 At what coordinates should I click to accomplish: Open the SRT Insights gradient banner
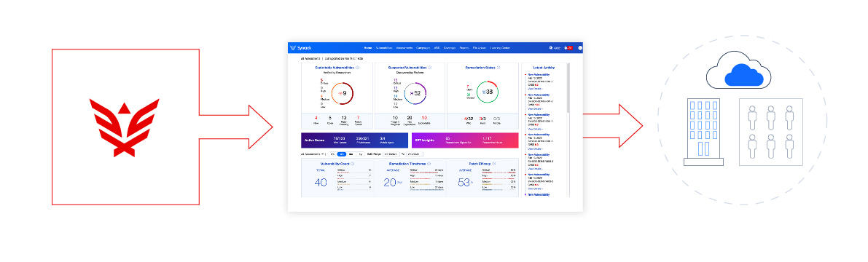(465, 140)
